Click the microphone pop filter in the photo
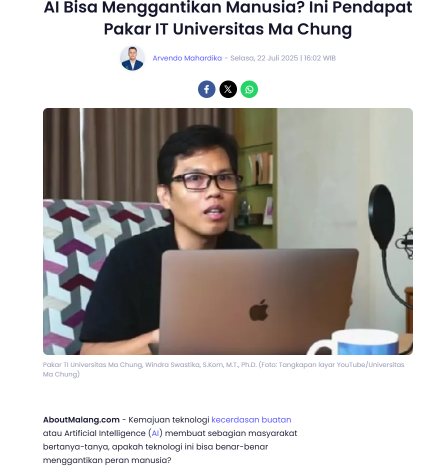 point(382,217)
